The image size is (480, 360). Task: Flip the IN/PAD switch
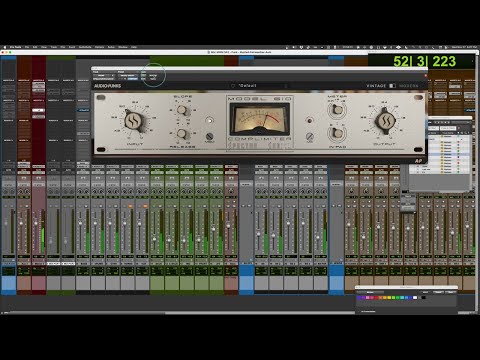(337, 133)
